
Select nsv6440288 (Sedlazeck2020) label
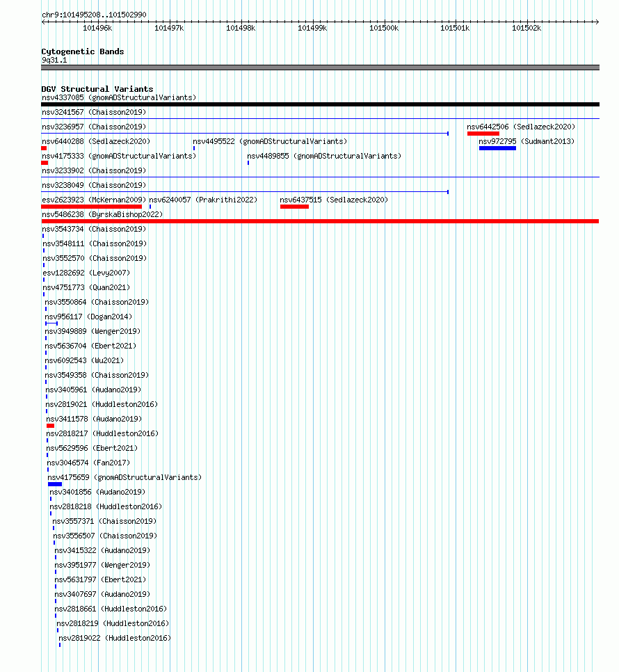96,141
